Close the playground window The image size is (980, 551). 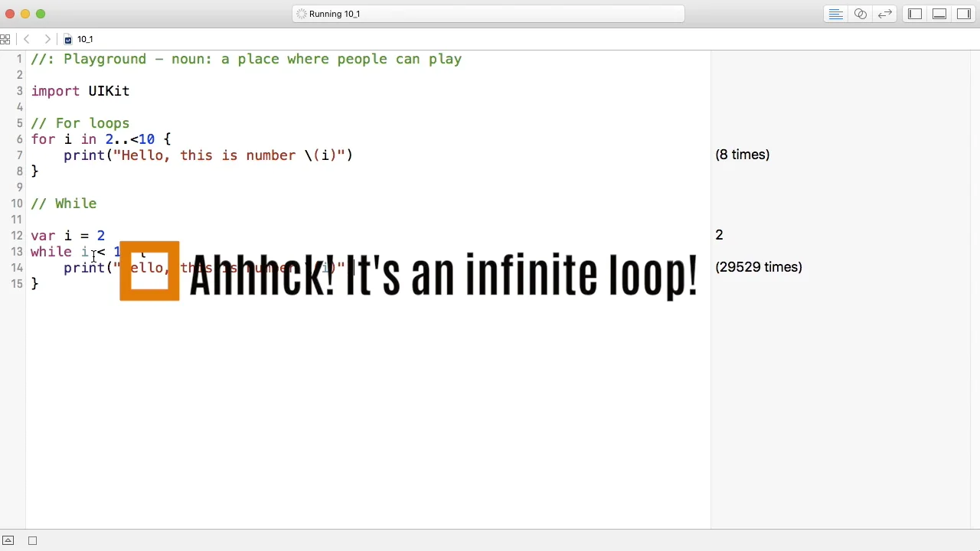tap(10, 14)
